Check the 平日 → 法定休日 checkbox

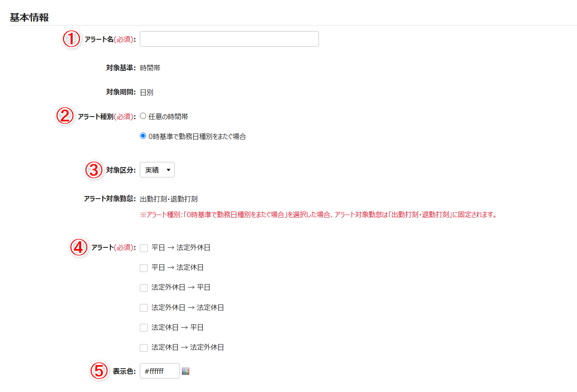pyautogui.click(x=144, y=268)
